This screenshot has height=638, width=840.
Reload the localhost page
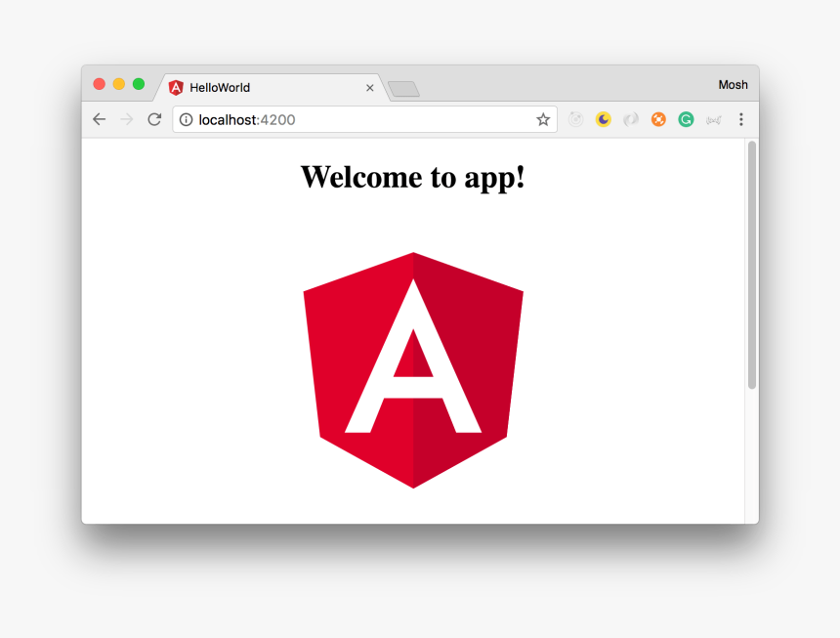(x=155, y=119)
